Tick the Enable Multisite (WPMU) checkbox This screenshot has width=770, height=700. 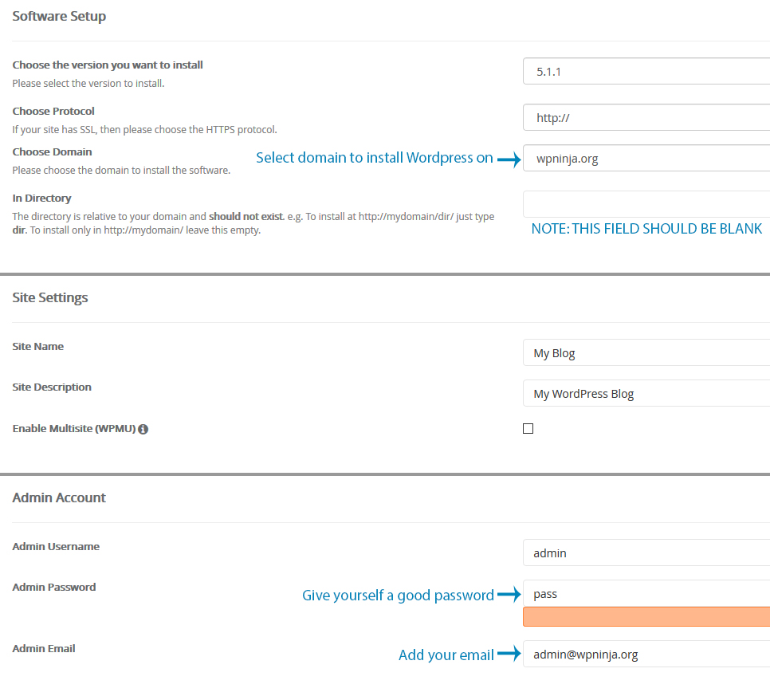(528, 429)
